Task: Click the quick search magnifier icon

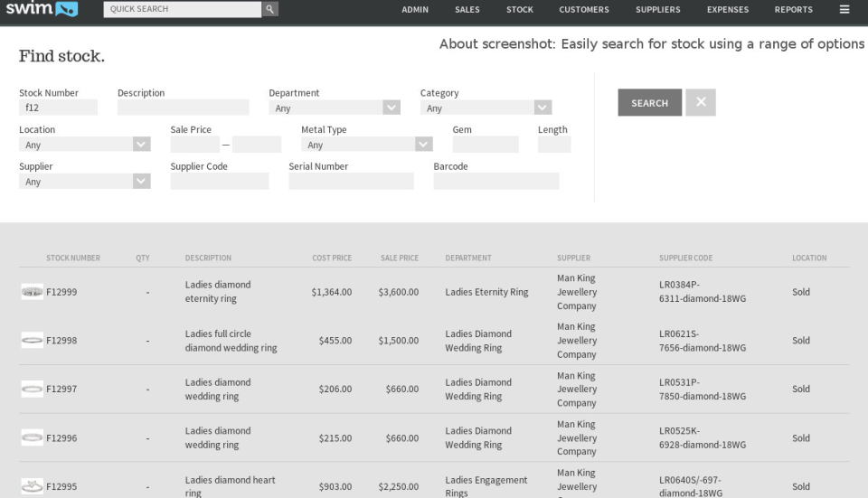Action: [269, 9]
